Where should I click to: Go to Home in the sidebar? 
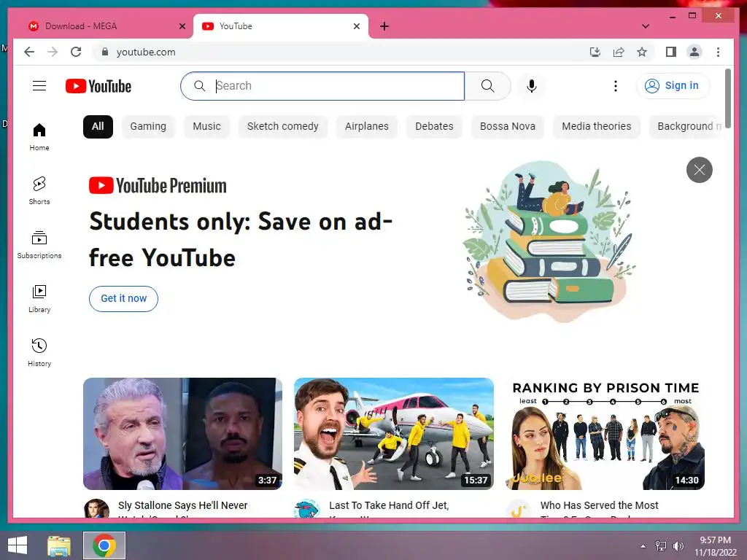pos(39,136)
